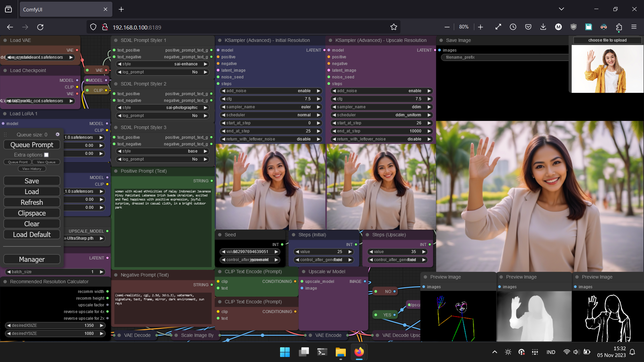The height and width of the screenshot is (362, 644).
Task: Change sampler_name euler in Initial KSampler
Action: coord(271,107)
